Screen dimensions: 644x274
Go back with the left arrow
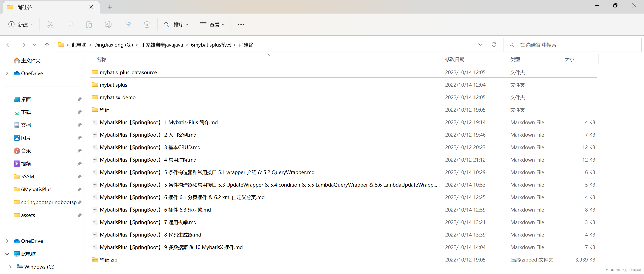point(9,45)
